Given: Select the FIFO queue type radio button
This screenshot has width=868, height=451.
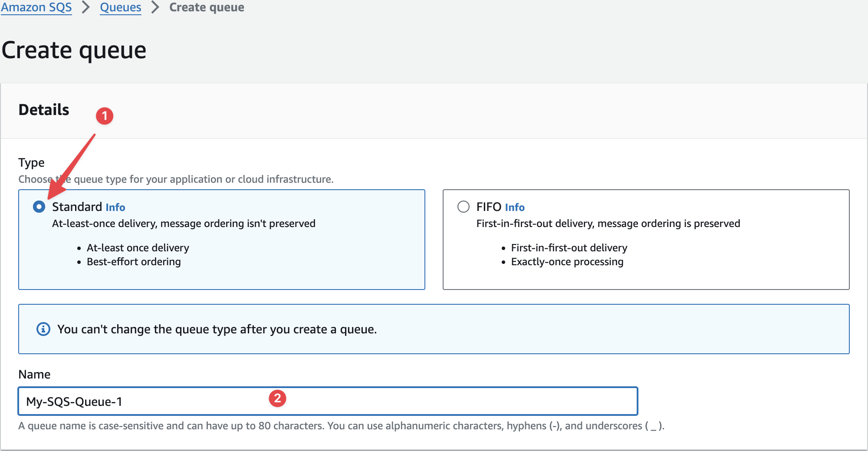Looking at the screenshot, I should tap(464, 207).
